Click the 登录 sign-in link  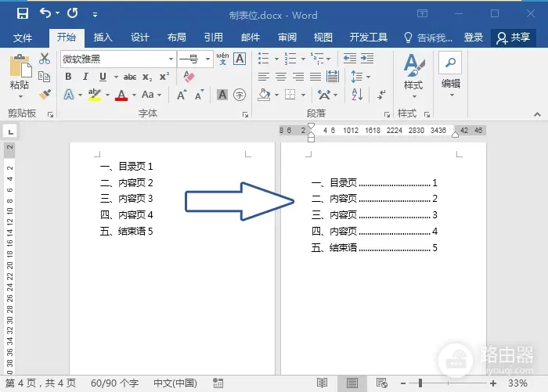[474, 38]
